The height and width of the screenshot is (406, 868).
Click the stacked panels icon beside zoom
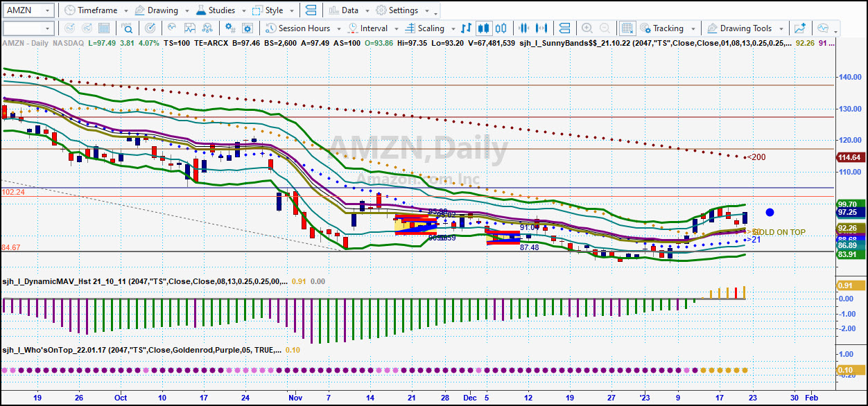coord(564,28)
